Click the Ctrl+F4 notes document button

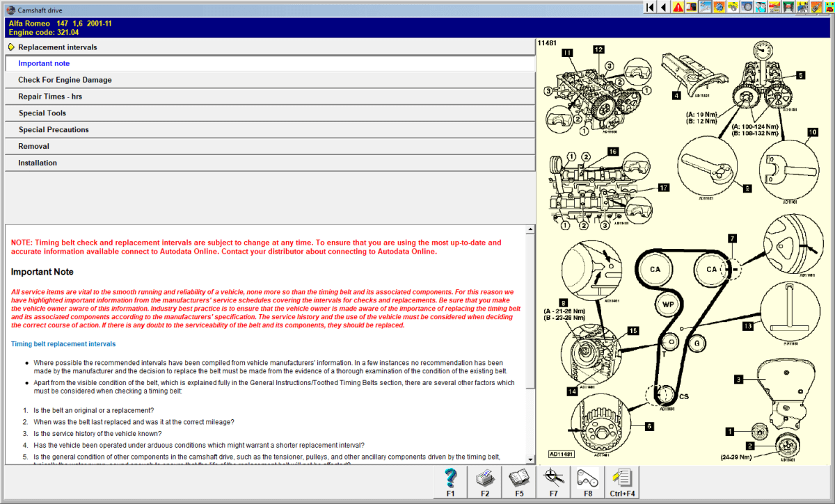(x=623, y=482)
